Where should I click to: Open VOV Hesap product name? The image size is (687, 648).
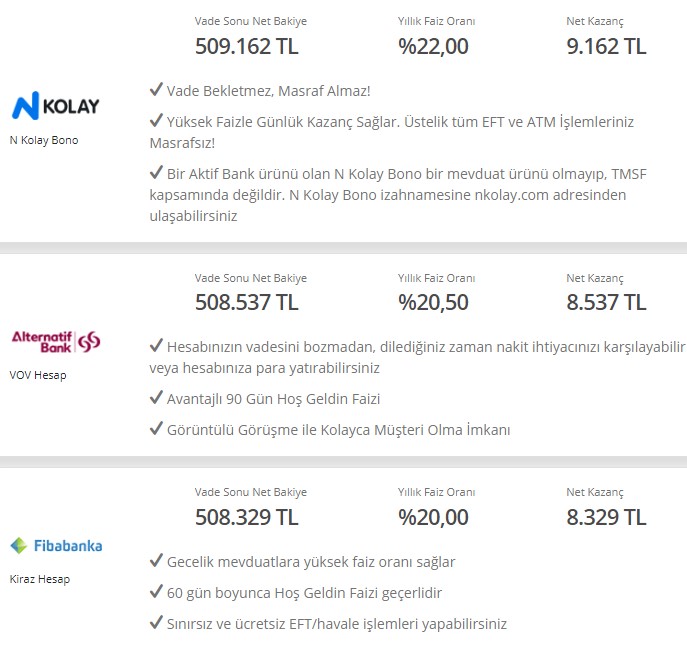pyautogui.click(x=38, y=375)
